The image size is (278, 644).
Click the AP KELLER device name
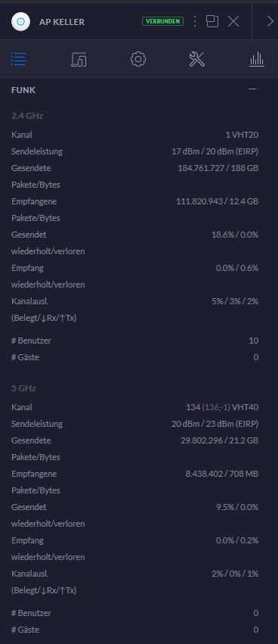(62, 22)
